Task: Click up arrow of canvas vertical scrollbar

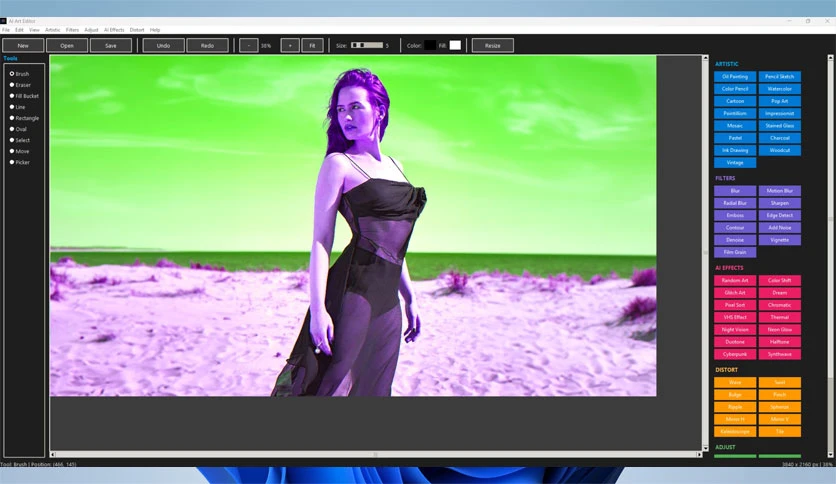Action: pos(705,58)
